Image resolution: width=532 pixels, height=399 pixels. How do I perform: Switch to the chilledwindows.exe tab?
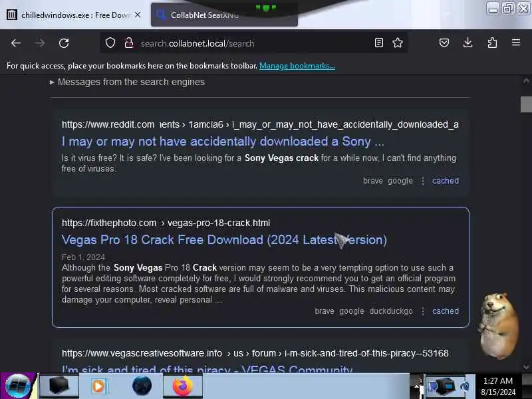coord(74,15)
